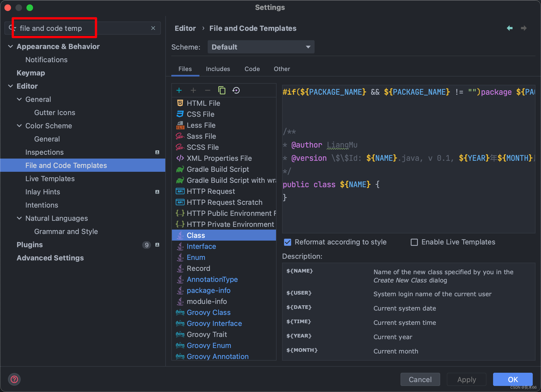Screen dimensions: 541x392
Task: Select the AnnotationType template
Action: click(x=224, y=279)
